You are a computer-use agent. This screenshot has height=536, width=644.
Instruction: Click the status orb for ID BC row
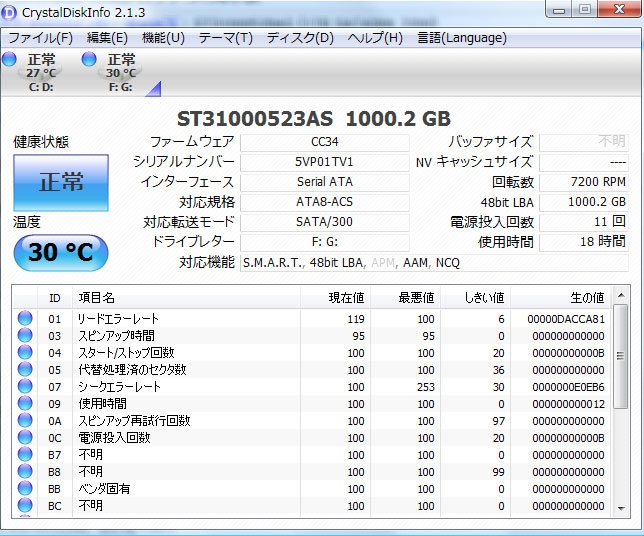coord(25,505)
